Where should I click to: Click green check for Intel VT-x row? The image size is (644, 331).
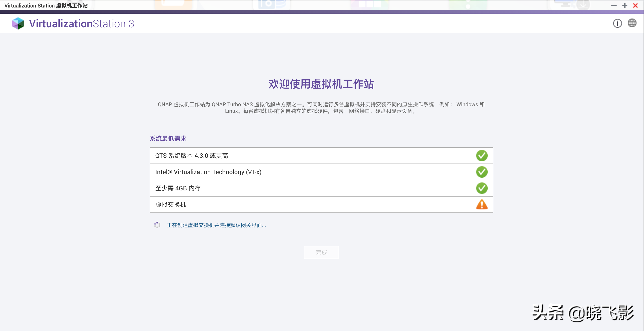click(x=481, y=172)
